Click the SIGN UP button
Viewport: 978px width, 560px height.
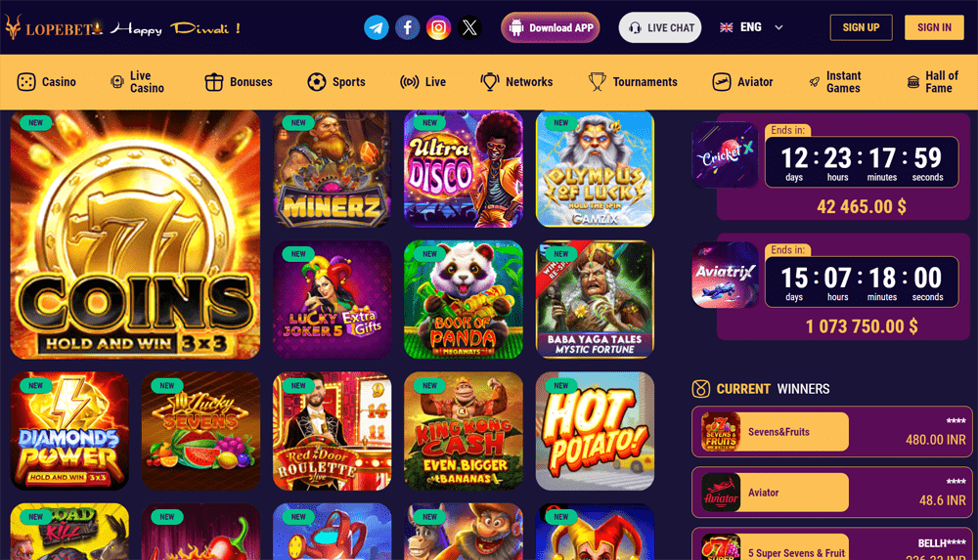pos(861,27)
